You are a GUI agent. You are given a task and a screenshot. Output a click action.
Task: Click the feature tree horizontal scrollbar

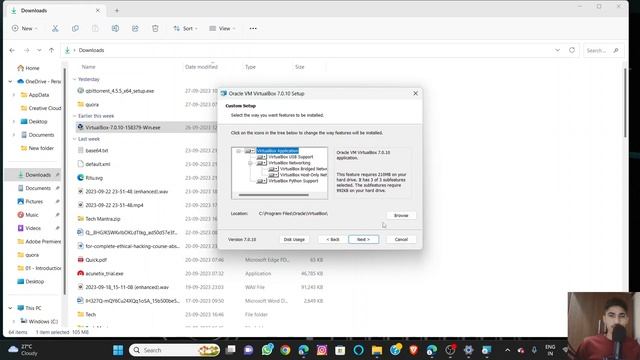[273, 195]
